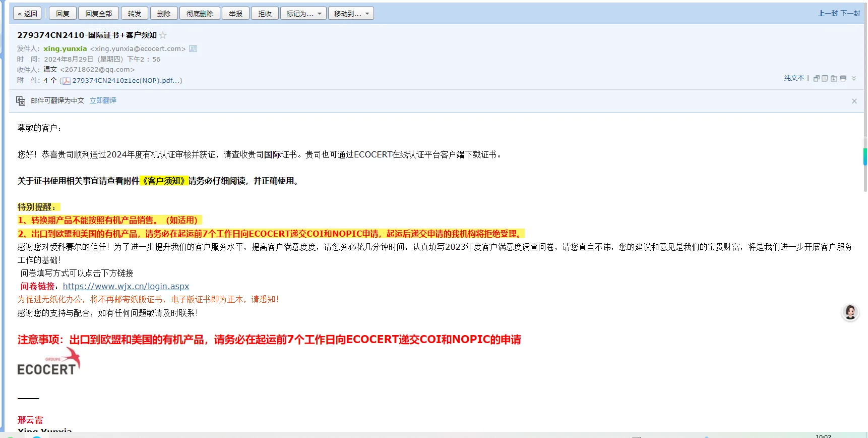The image size is (868, 438).
Task: Open the 移动到 dropdown
Action: 351,14
